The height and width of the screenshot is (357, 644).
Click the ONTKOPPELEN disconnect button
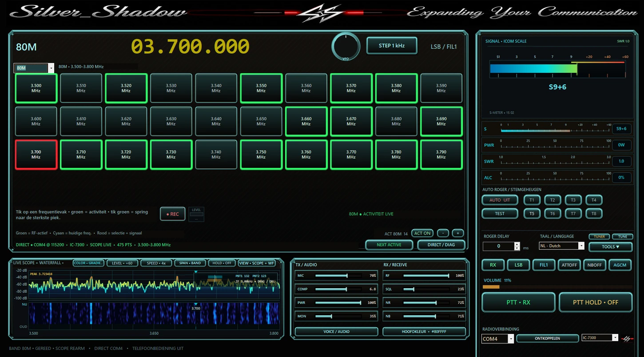[x=547, y=338]
